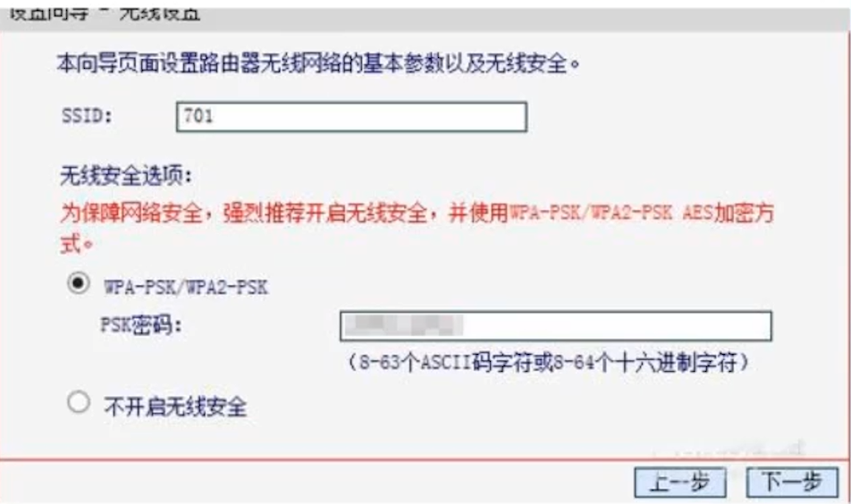Continue with the 下一步 button
The height and width of the screenshot is (504, 851).
pyautogui.click(x=792, y=483)
